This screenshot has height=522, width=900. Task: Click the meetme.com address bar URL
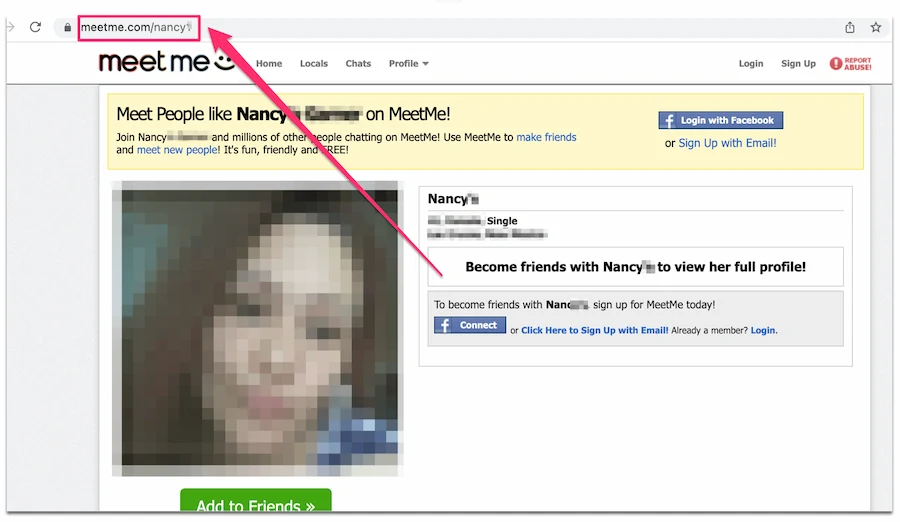pos(136,27)
